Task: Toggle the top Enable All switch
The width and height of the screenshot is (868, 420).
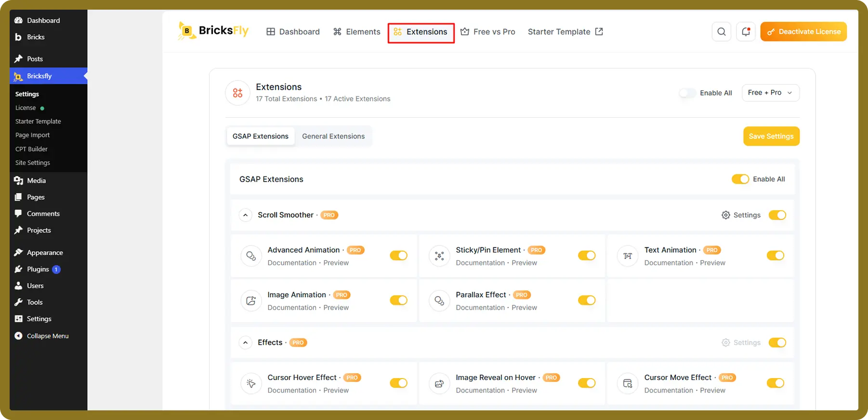Action: click(687, 93)
